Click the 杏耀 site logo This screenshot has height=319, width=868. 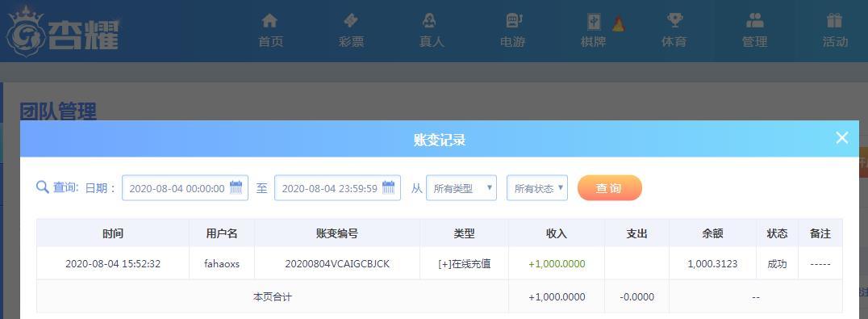[x=62, y=31]
